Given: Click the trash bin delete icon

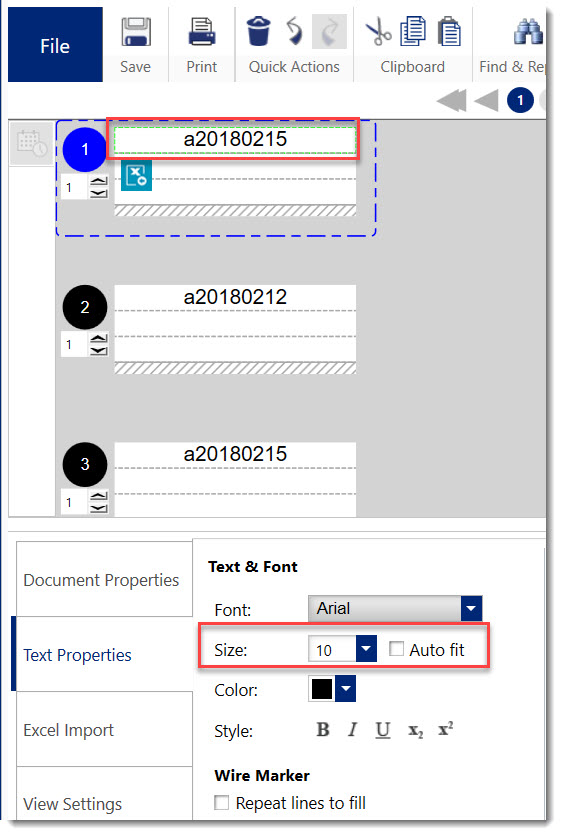Looking at the screenshot, I should pos(258,31).
